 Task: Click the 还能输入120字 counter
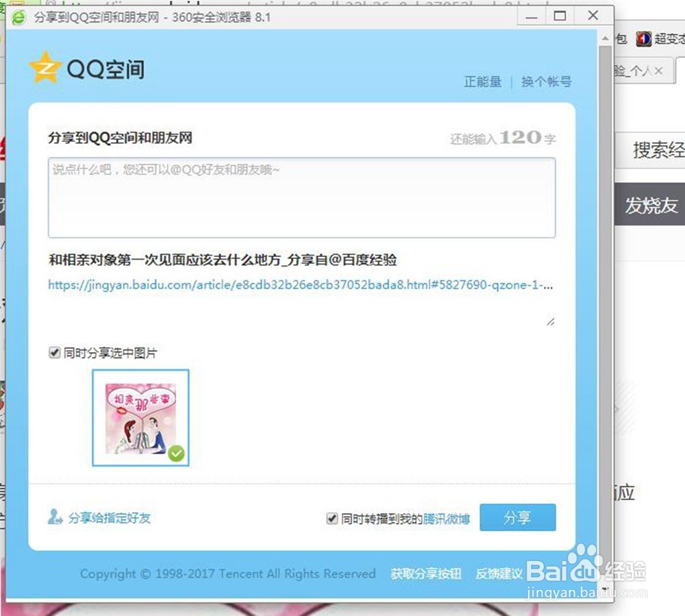[x=503, y=138]
